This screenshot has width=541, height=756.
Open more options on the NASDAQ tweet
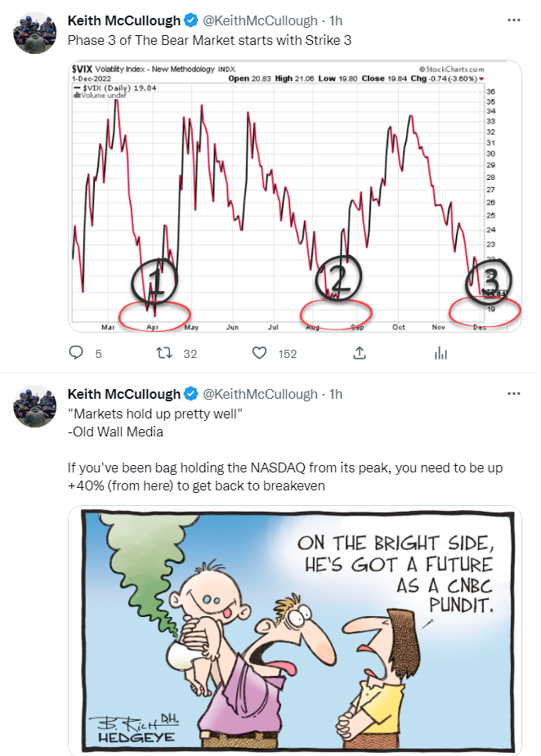click(x=512, y=393)
